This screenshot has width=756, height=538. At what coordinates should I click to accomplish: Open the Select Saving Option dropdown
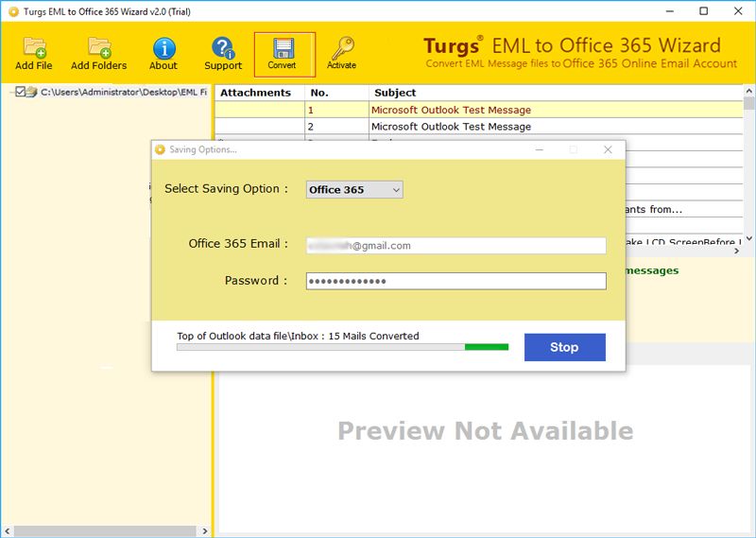[354, 190]
